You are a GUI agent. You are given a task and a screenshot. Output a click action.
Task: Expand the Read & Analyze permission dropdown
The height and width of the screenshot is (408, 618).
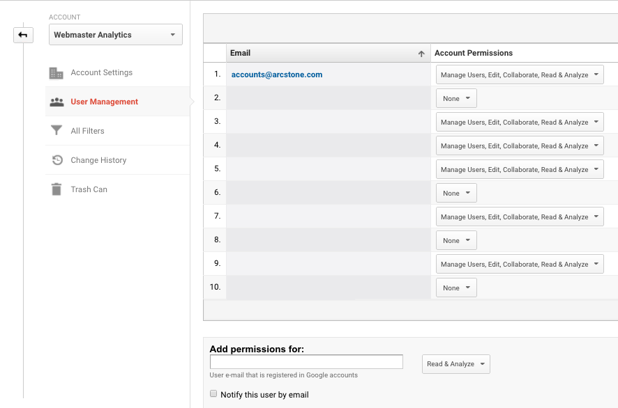click(455, 364)
